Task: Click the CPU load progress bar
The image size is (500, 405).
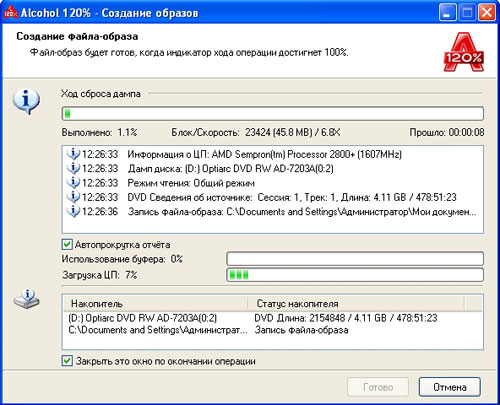Action: pos(355,275)
